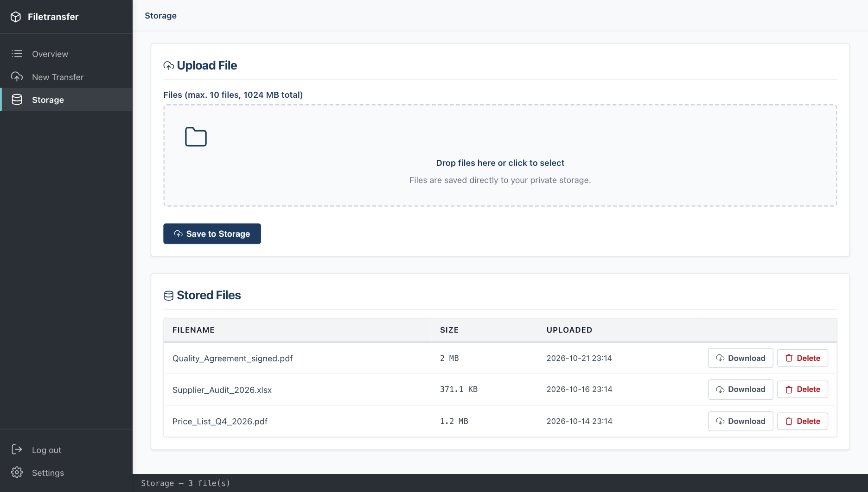
Task: Click the database icon beside Stored Files heading
Action: [169, 296]
